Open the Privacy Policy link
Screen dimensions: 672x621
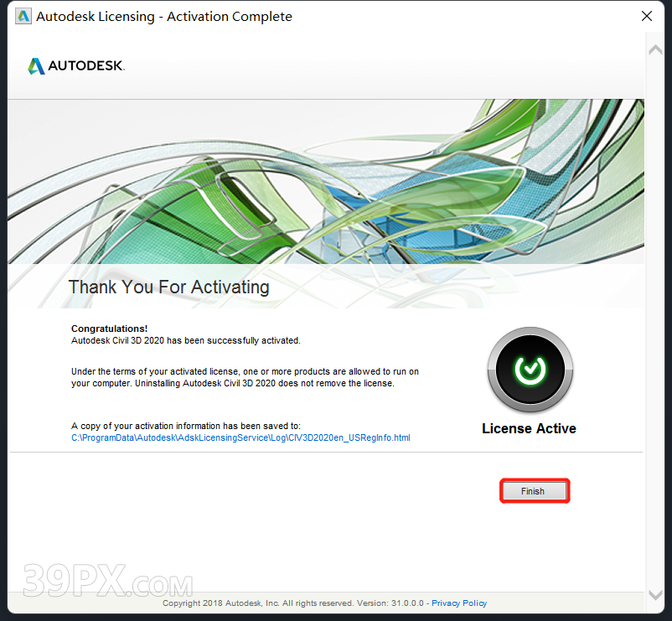coord(459,603)
